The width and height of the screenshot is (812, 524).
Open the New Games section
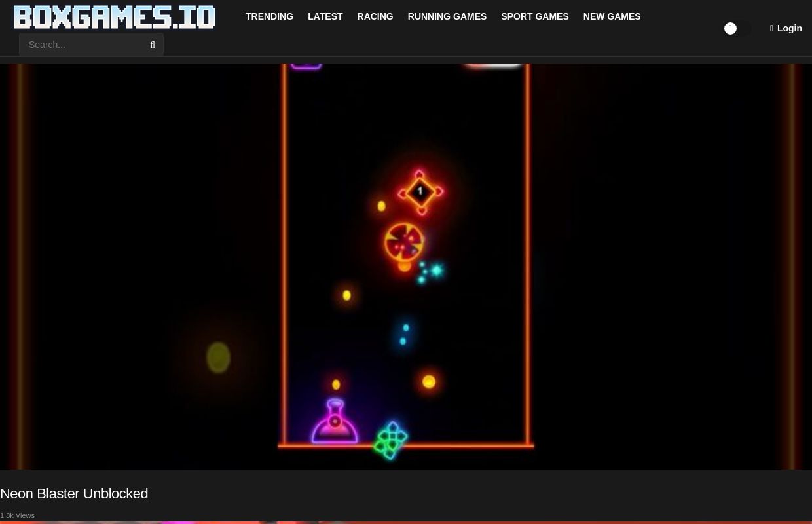point(612,16)
